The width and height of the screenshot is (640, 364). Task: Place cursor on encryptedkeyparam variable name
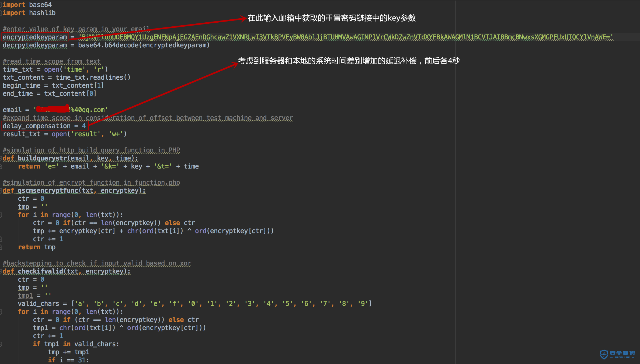click(x=35, y=37)
